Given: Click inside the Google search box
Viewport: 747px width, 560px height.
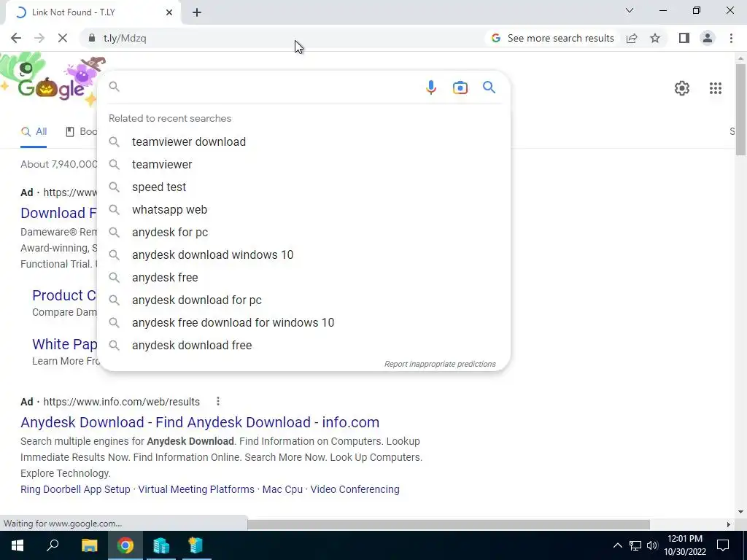Looking at the screenshot, I should point(269,87).
